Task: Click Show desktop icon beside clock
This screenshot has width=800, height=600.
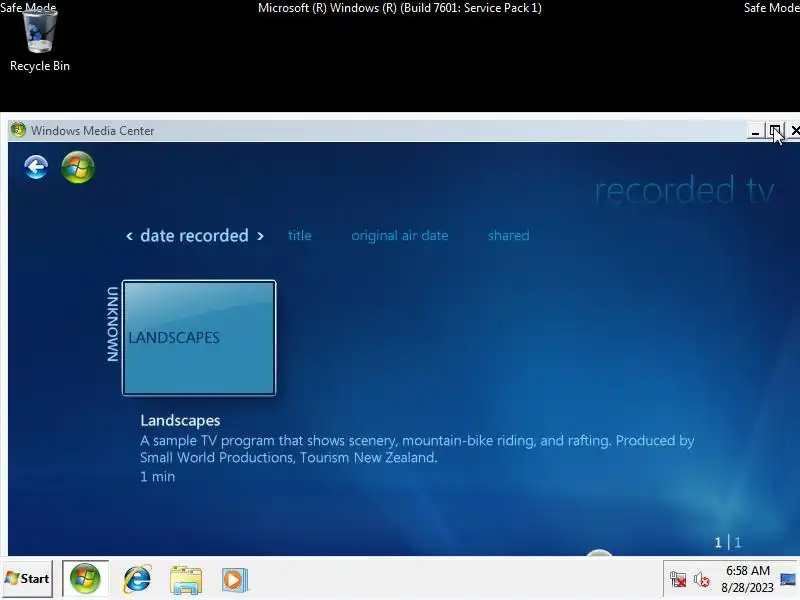Action: pos(788,580)
